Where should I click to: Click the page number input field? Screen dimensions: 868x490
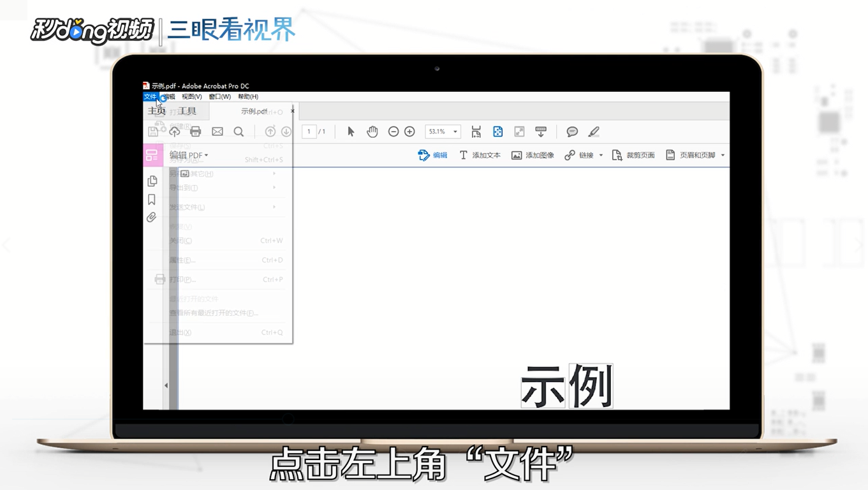309,131
